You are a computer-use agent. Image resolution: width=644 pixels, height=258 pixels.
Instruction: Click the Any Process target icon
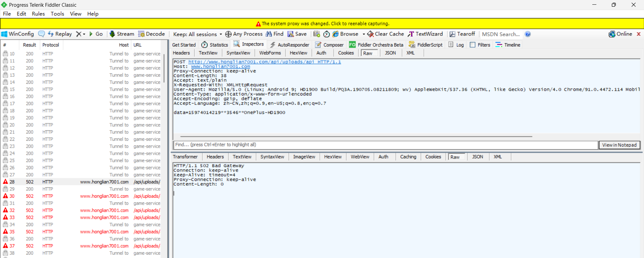click(228, 34)
